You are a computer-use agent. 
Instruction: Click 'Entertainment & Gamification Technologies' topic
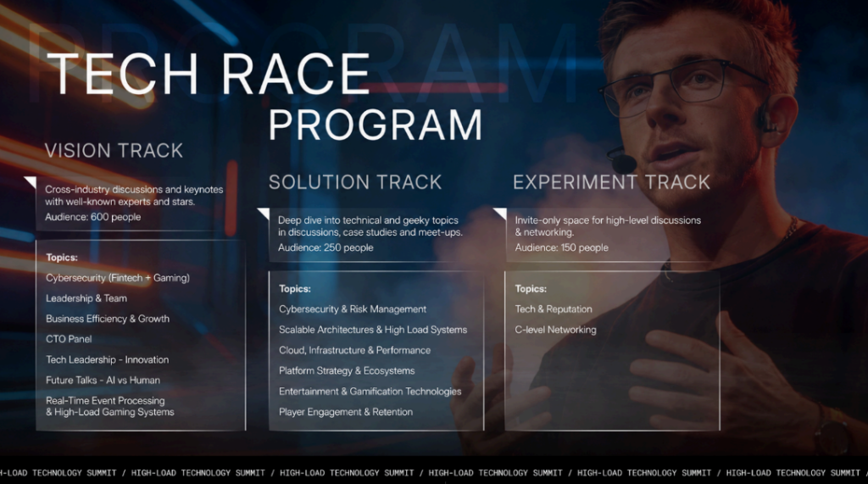point(370,392)
